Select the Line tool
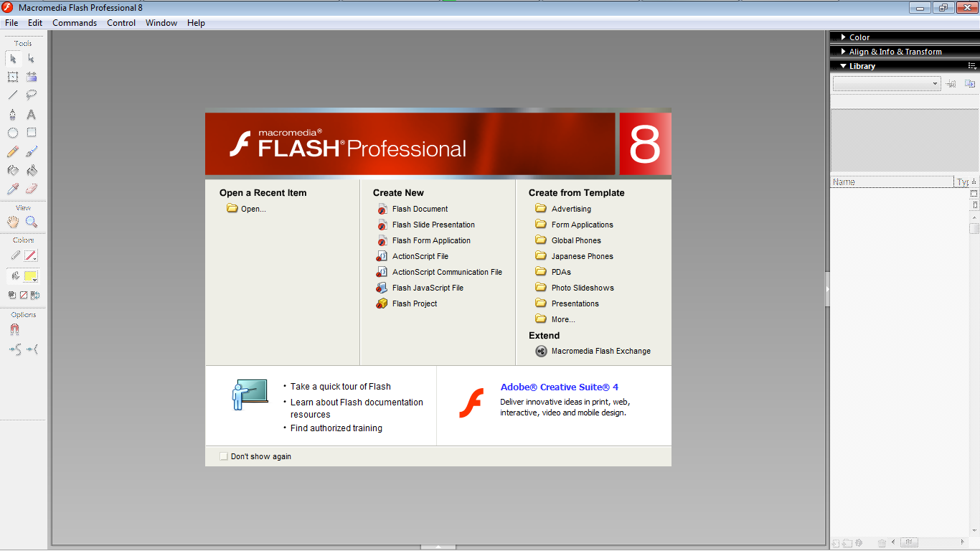980x551 pixels. click(x=13, y=95)
